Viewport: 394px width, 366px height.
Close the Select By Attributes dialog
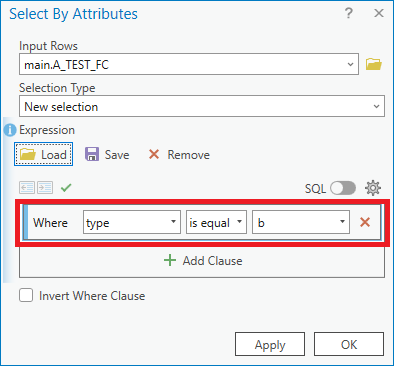[x=379, y=13]
